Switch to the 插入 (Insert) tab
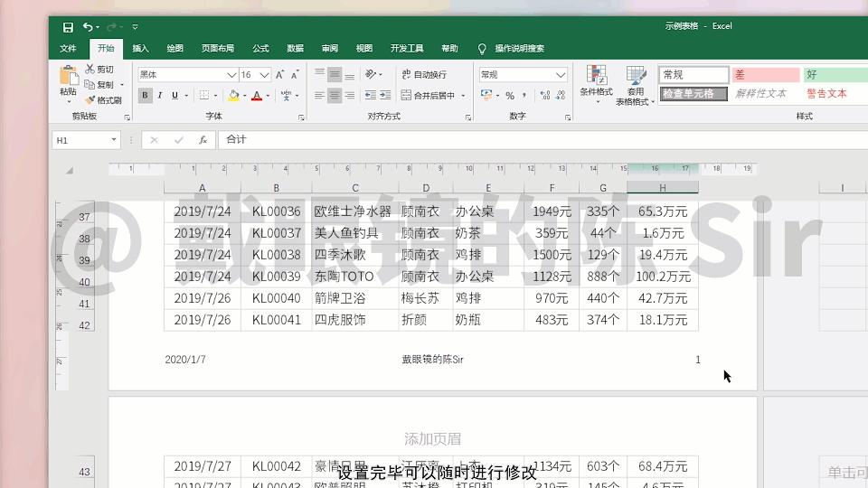The image size is (868, 488). (141, 49)
